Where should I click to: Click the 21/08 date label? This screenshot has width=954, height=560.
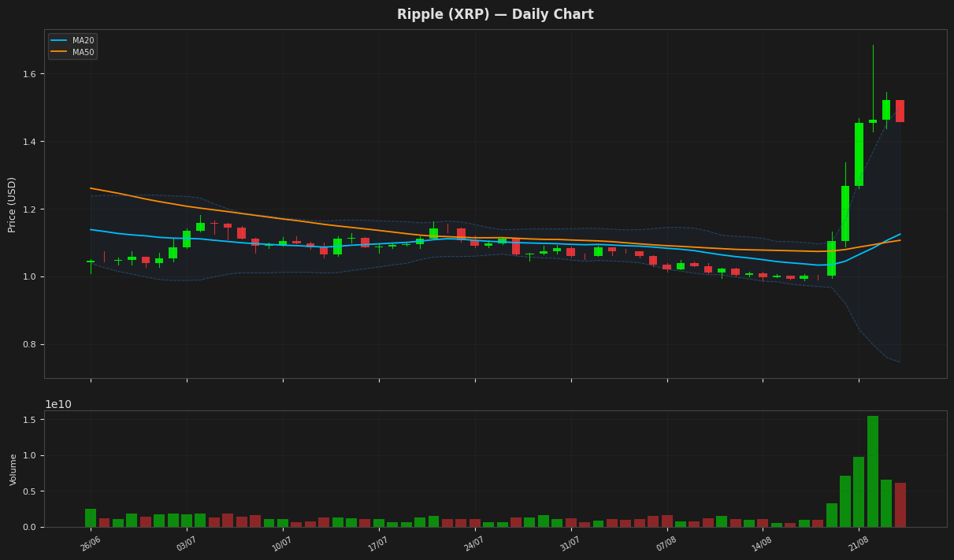859,543
